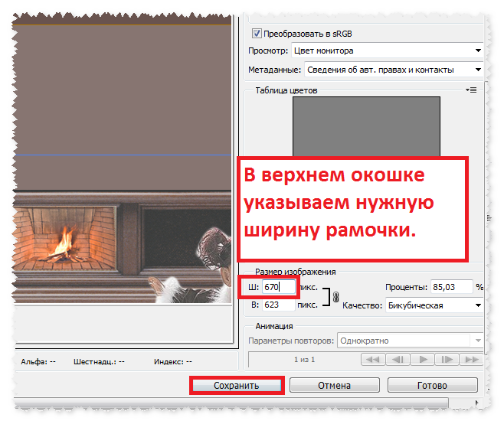The image size is (504, 424).
Task: Click the width field showing 670
Action: point(278,287)
